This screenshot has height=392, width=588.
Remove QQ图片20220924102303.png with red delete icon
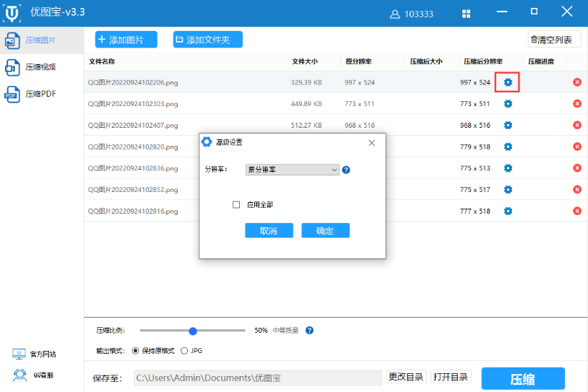point(577,103)
